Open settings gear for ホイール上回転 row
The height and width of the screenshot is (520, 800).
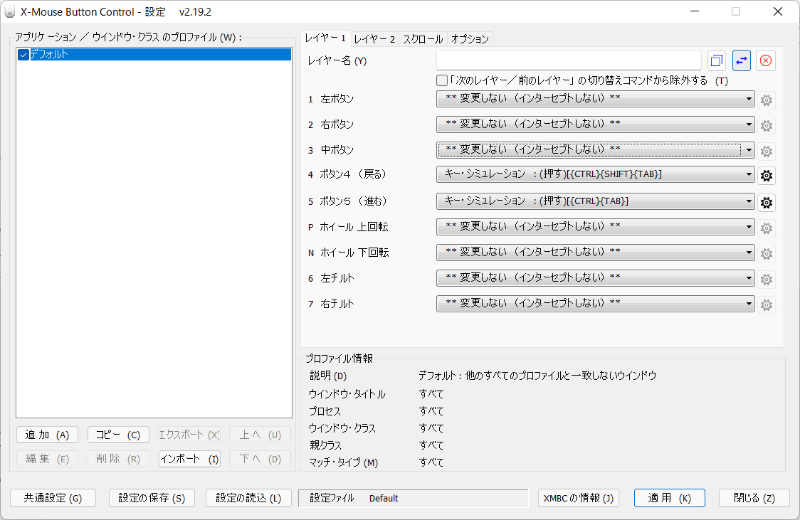tap(766, 228)
